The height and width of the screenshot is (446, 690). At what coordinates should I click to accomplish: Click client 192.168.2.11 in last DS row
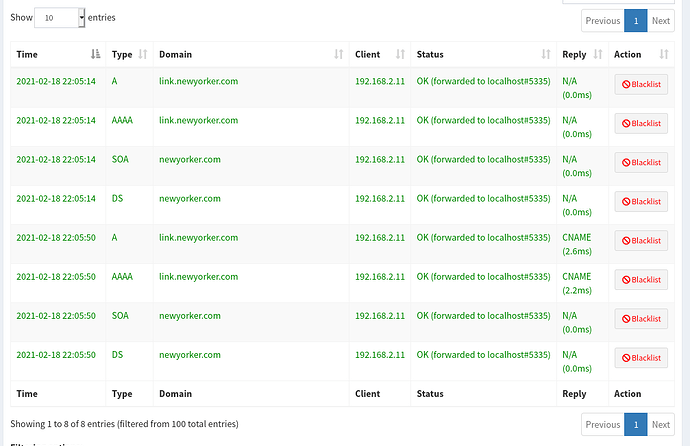tap(380, 355)
